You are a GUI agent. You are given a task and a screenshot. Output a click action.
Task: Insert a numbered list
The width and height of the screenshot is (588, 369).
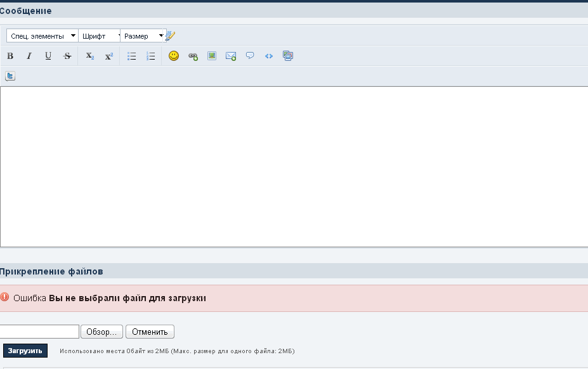[151, 56]
